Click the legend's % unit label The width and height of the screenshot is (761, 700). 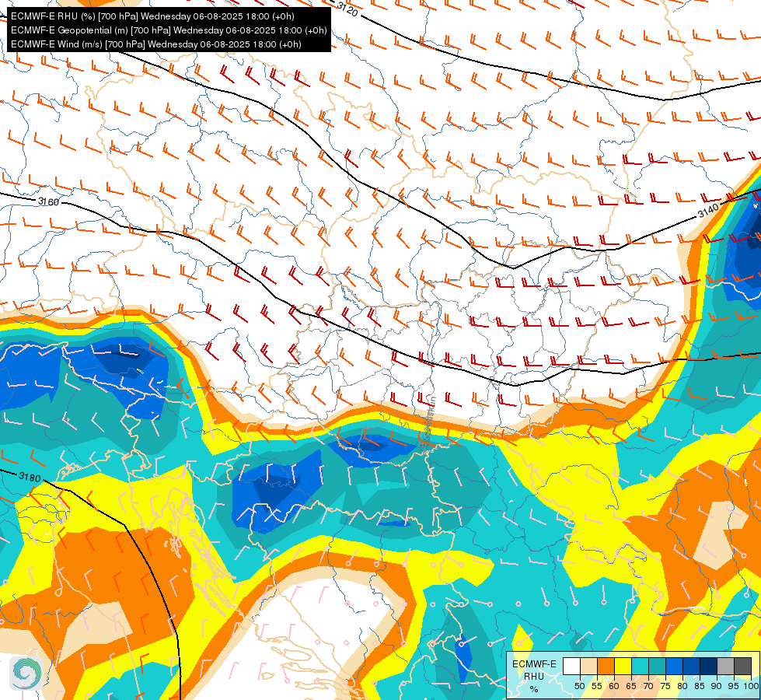(534, 689)
